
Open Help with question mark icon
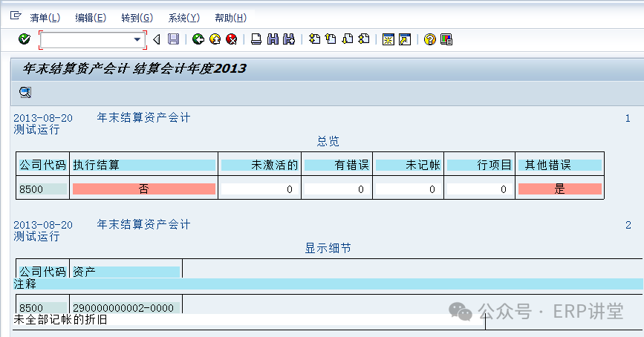pos(429,39)
